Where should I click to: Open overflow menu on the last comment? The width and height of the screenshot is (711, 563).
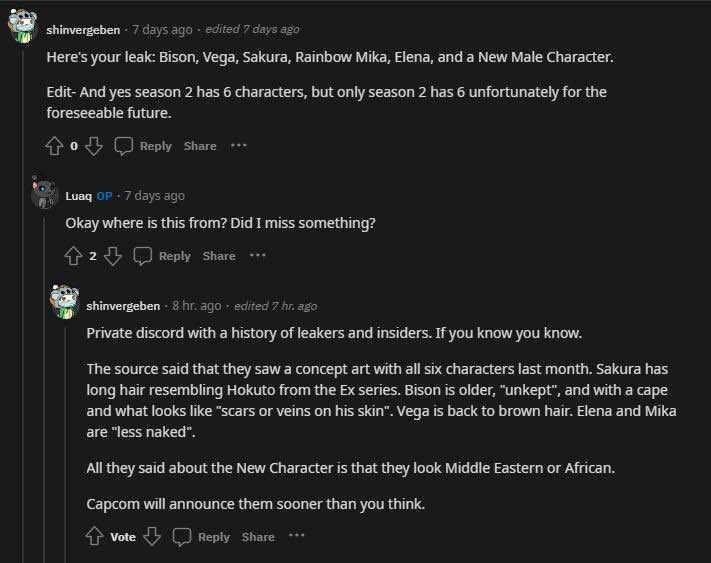(296, 537)
